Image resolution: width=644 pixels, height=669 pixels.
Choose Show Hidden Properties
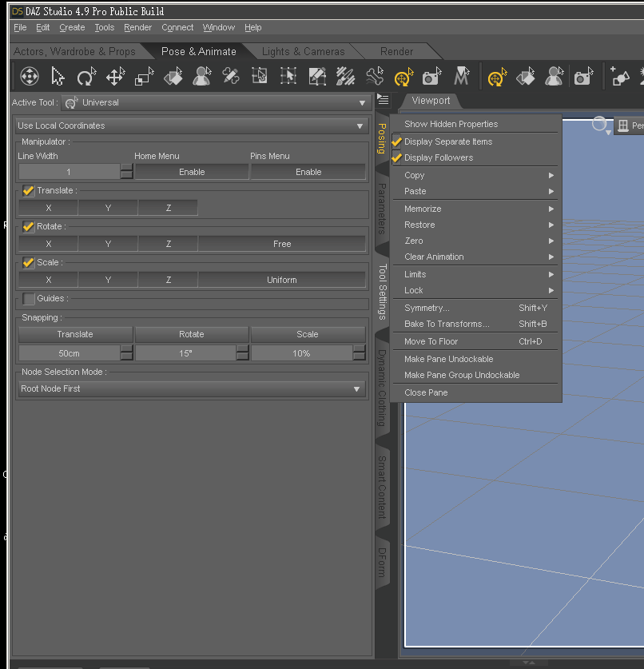(x=475, y=124)
